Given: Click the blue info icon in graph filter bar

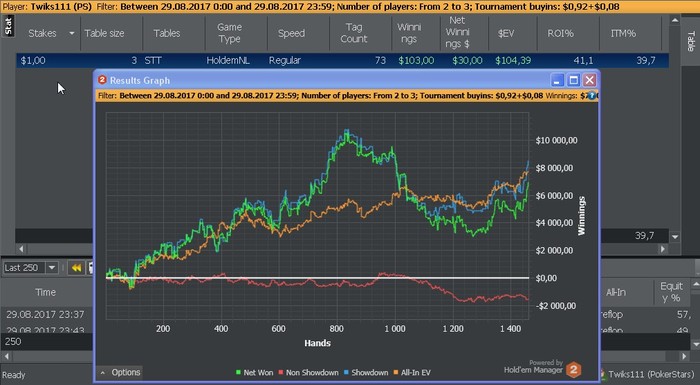Looking at the screenshot, I should point(592,96).
